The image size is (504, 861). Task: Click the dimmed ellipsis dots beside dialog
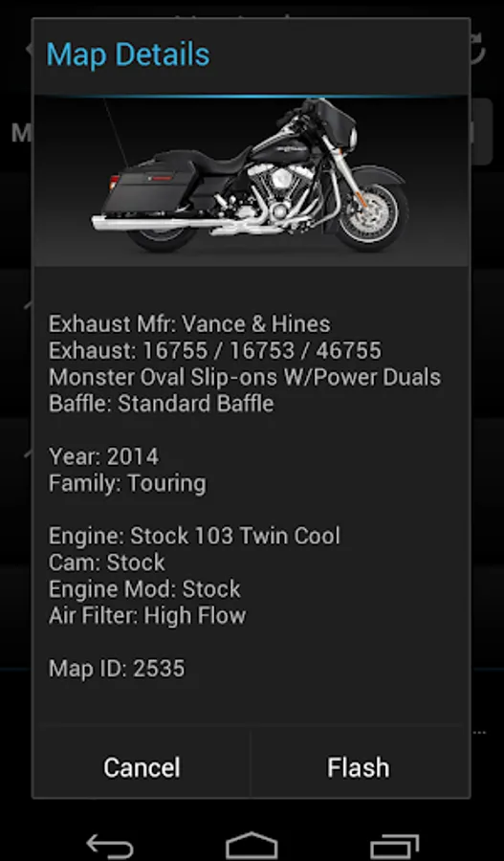480,733
